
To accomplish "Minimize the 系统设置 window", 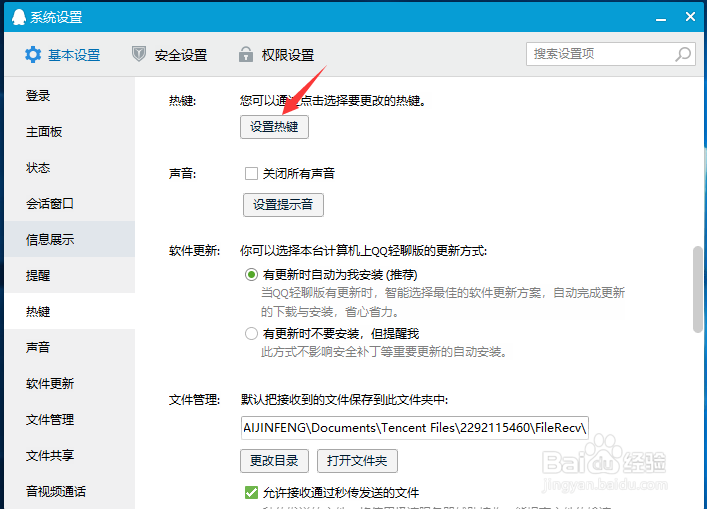I will pos(661,19).
